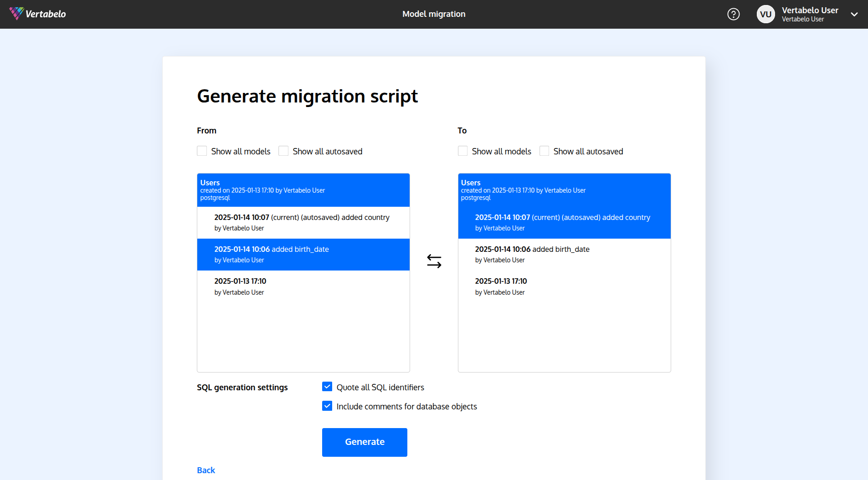This screenshot has width=868, height=480.
Task: Select From version 2025-01-14 10:07 added country
Action: [x=303, y=222]
